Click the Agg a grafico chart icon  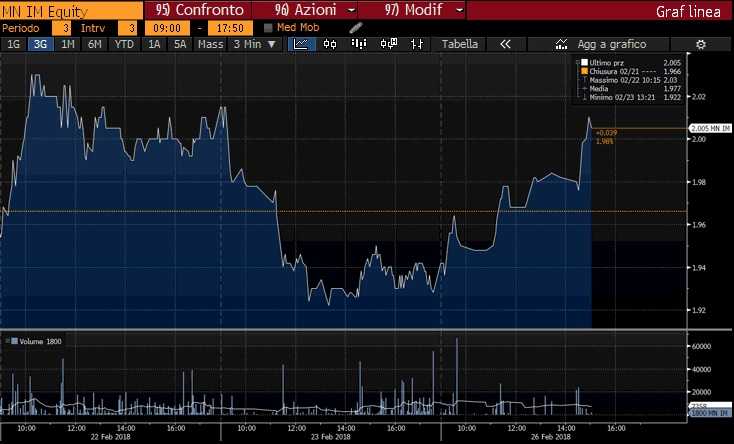(561, 44)
